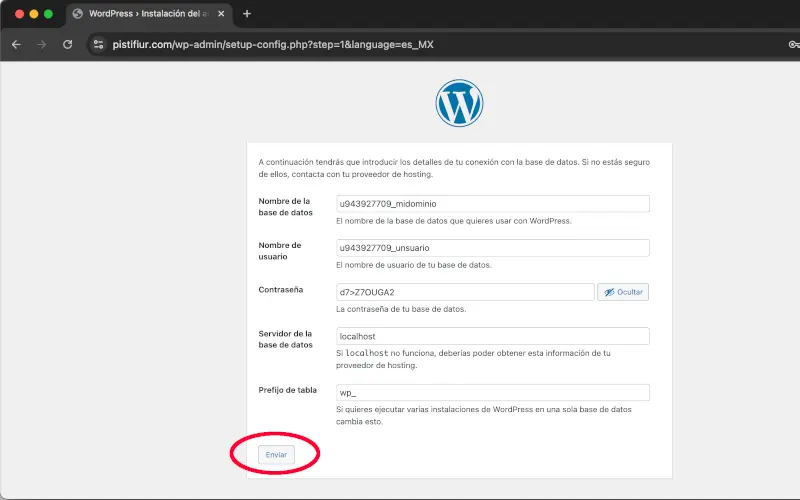Open a new tab with plus button

pos(247,14)
